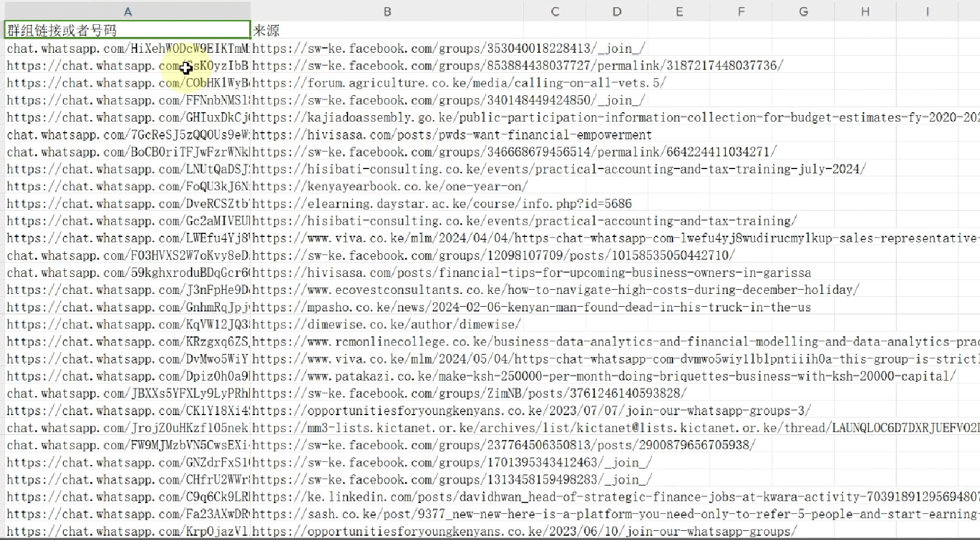Click cell with WhatsApp link Fa23AXwDR

point(127,514)
